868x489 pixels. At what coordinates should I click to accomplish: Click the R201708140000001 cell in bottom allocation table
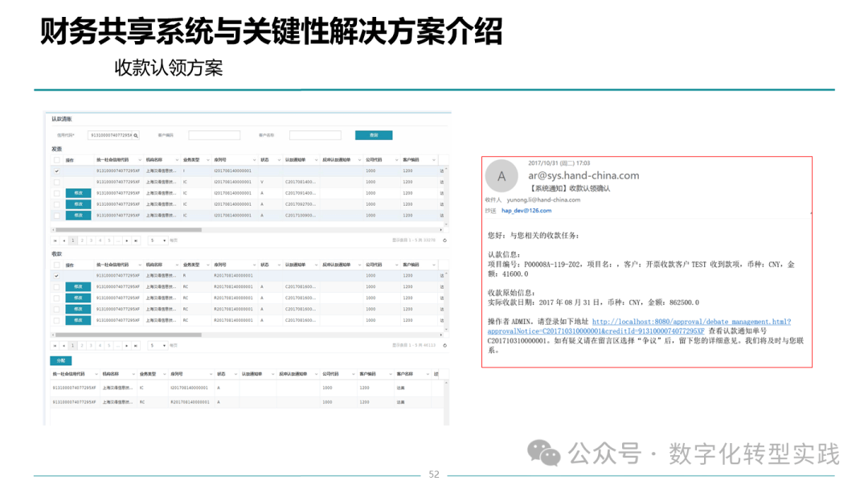point(190,402)
